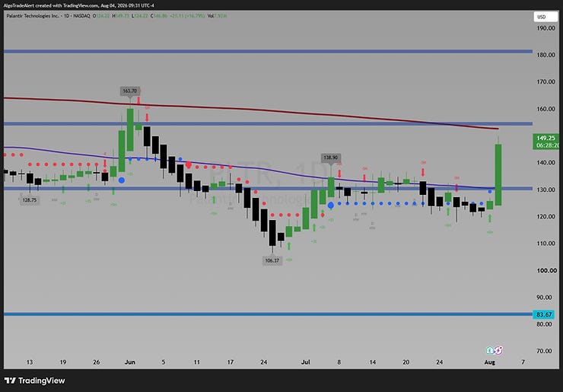Viewport: 563px width, 392px height.
Task: Click the 110.00 price axis label
Action: 546,244
